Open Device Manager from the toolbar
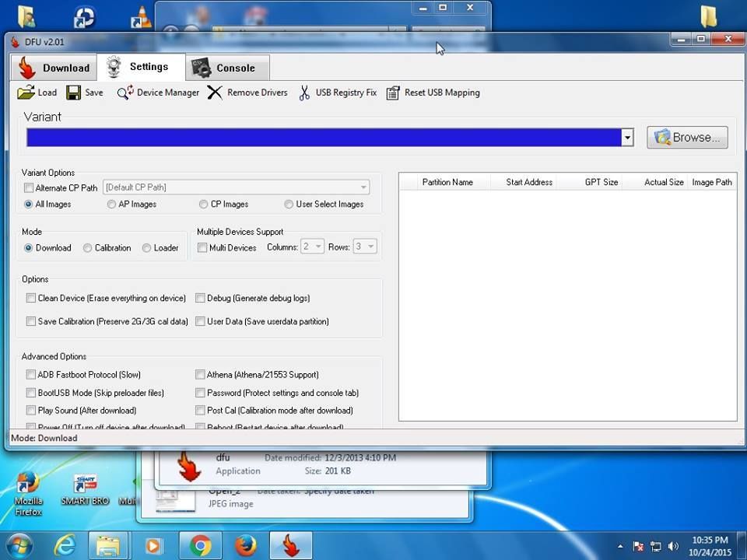747x560 pixels. point(125,93)
